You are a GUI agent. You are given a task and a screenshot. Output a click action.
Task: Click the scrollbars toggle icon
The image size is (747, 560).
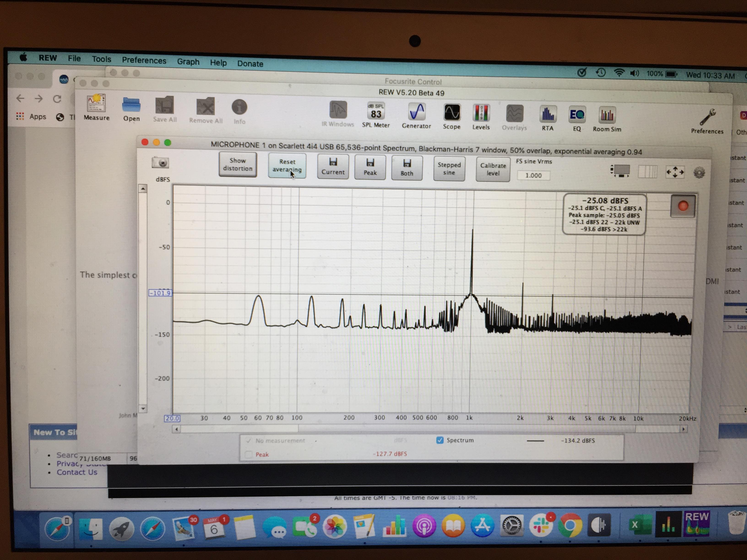(620, 171)
